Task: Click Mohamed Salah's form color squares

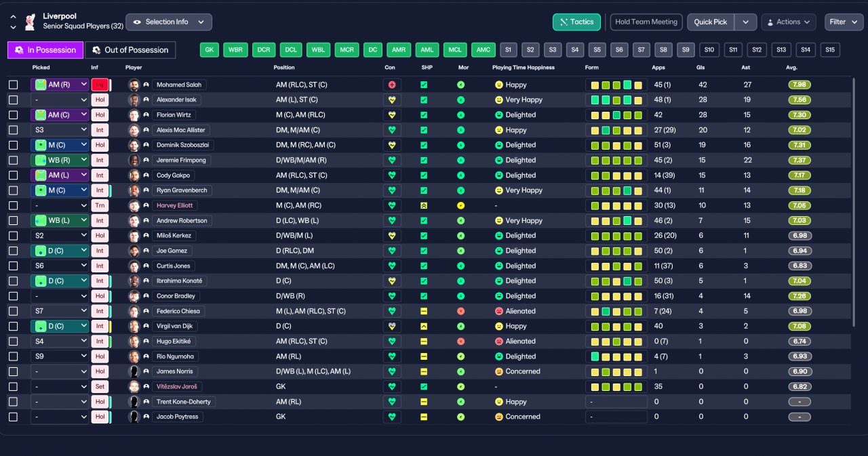Action: coord(616,85)
